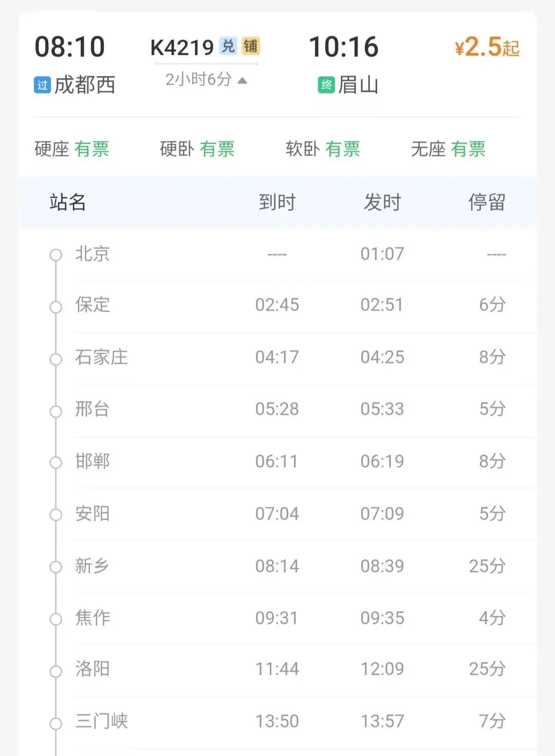The width and height of the screenshot is (555, 756).
Task: Choose the 无座 有票 seat option
Action: [448, 149]
